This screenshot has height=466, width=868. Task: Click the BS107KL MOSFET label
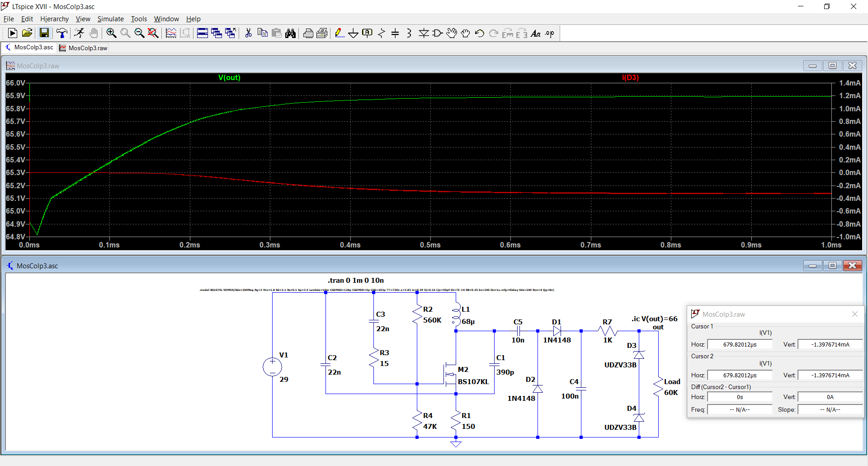coord(473,381)
